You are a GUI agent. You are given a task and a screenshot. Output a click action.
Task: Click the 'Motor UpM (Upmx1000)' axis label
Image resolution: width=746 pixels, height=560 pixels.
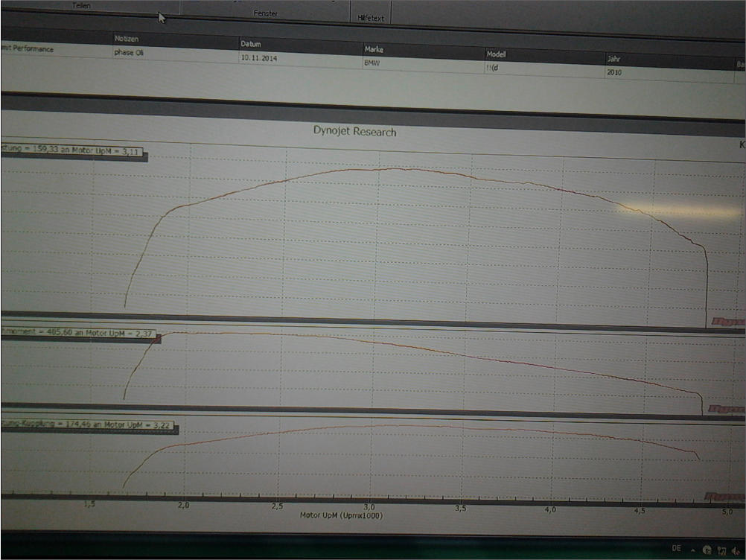click(x=341, y=515)
